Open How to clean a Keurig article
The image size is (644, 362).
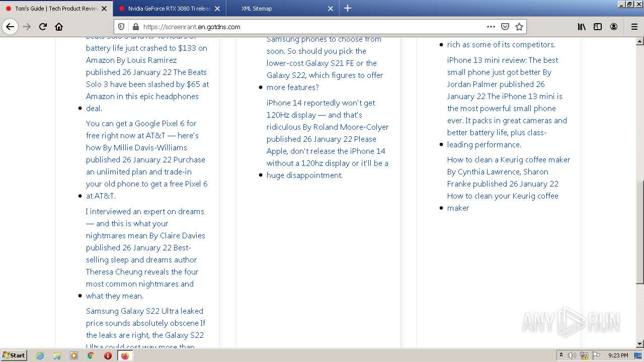tap(509, 184)
